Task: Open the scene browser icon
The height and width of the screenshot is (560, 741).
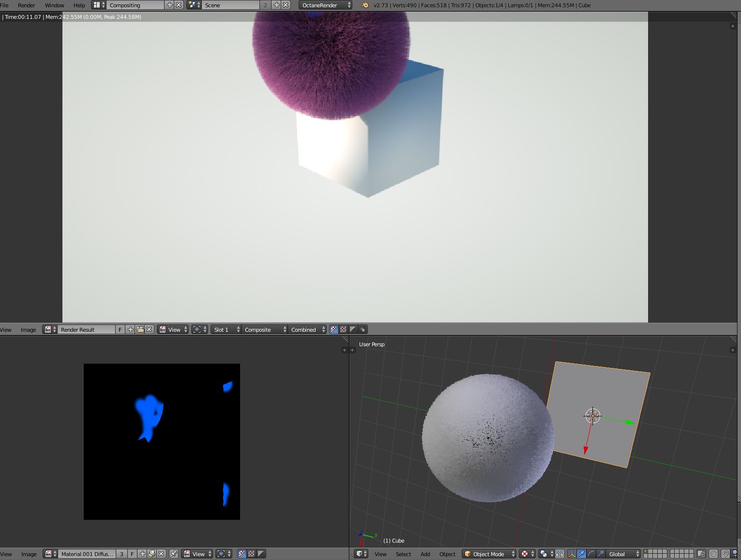Action: [194, 5]
